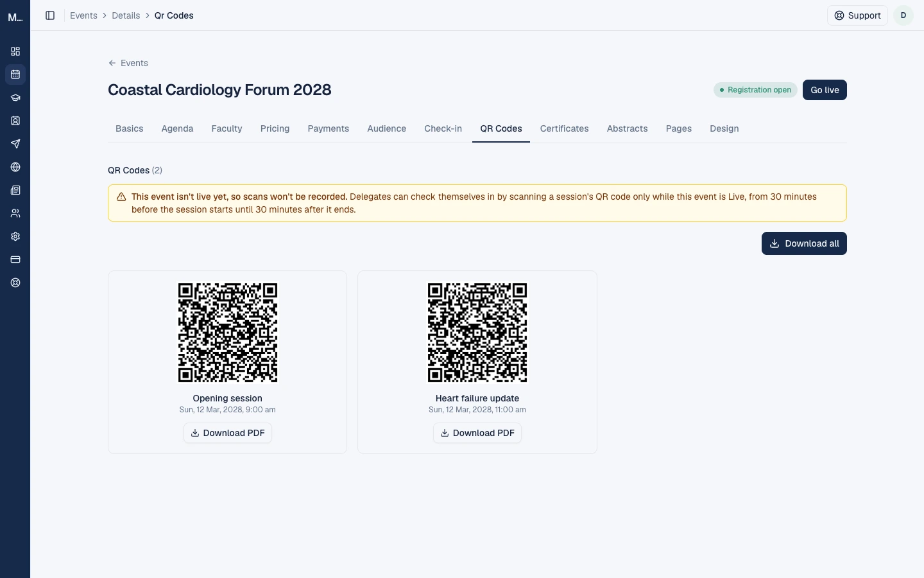This screenshot has height=578, width=924.
Task: Click the Go live button
Action: point(825,90)
